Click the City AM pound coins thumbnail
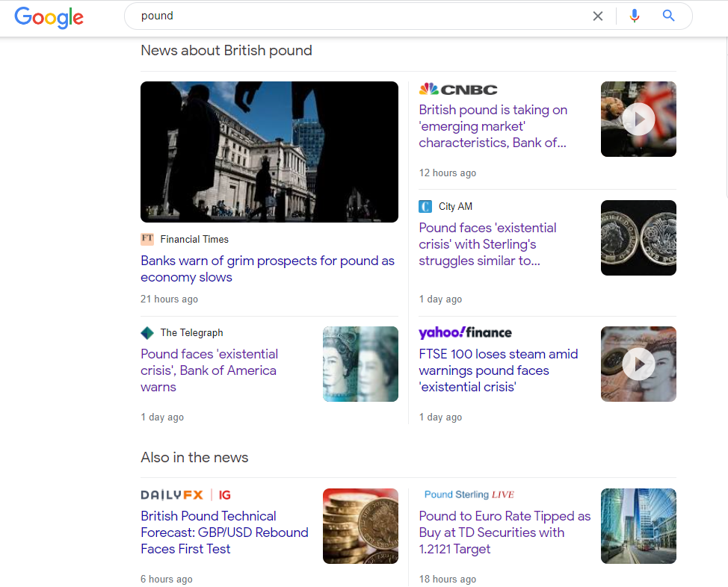 coord(638,237)
